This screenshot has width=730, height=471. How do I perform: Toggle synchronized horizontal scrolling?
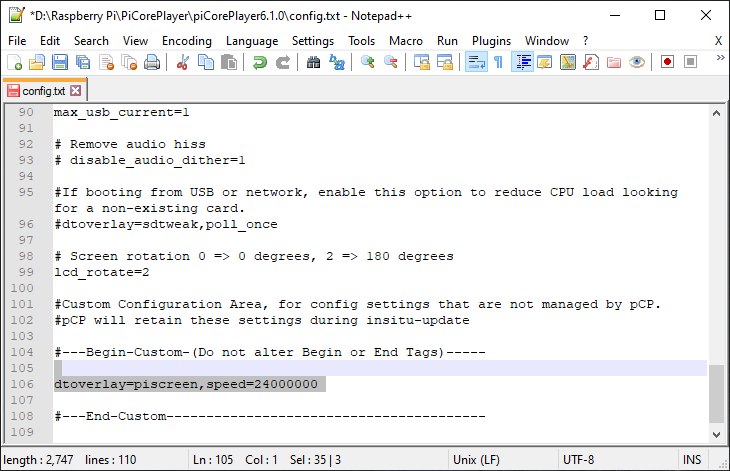pos(445,62)
